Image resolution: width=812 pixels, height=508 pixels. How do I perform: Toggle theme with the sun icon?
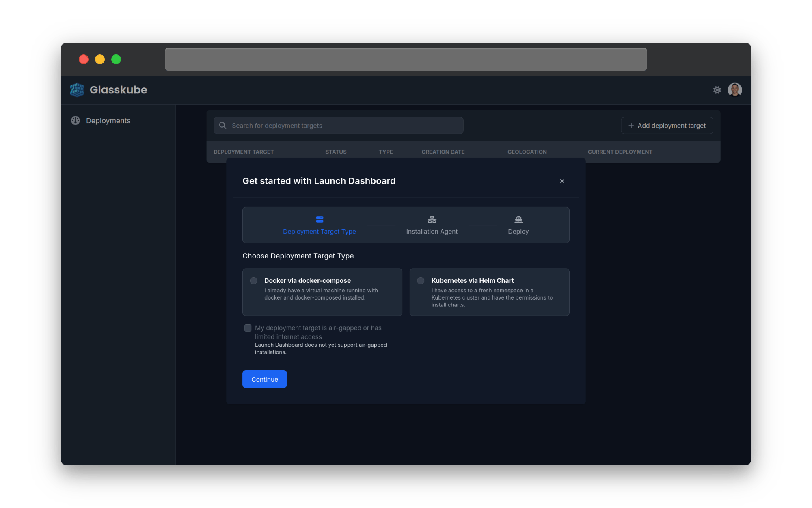717,90
